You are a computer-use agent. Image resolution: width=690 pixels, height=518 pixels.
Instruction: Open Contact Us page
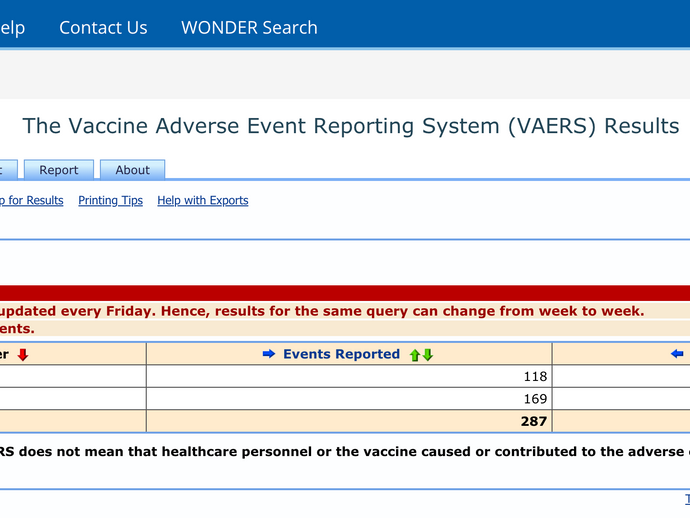(x=103, y=28)
